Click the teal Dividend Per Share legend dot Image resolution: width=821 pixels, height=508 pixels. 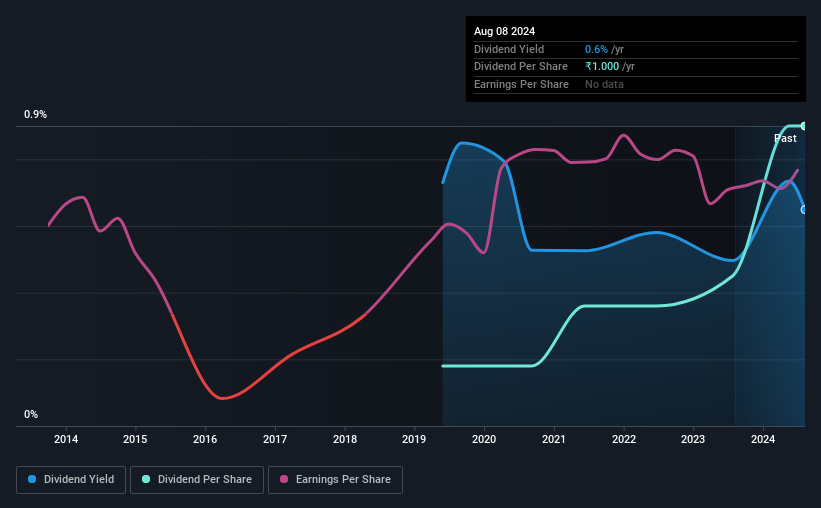[146, 479]
